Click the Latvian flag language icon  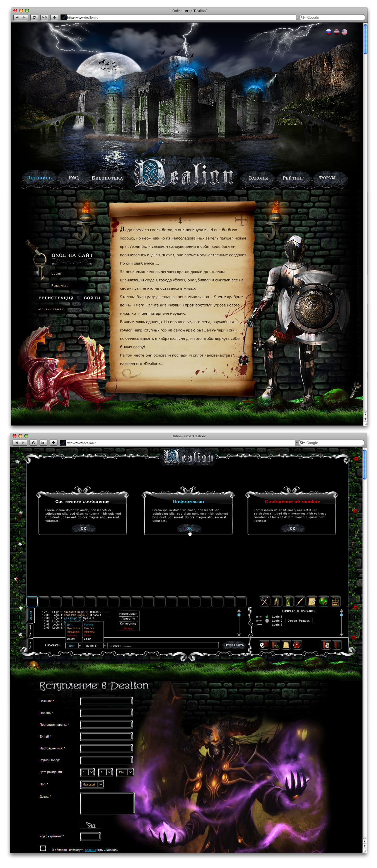coord(337,32)
